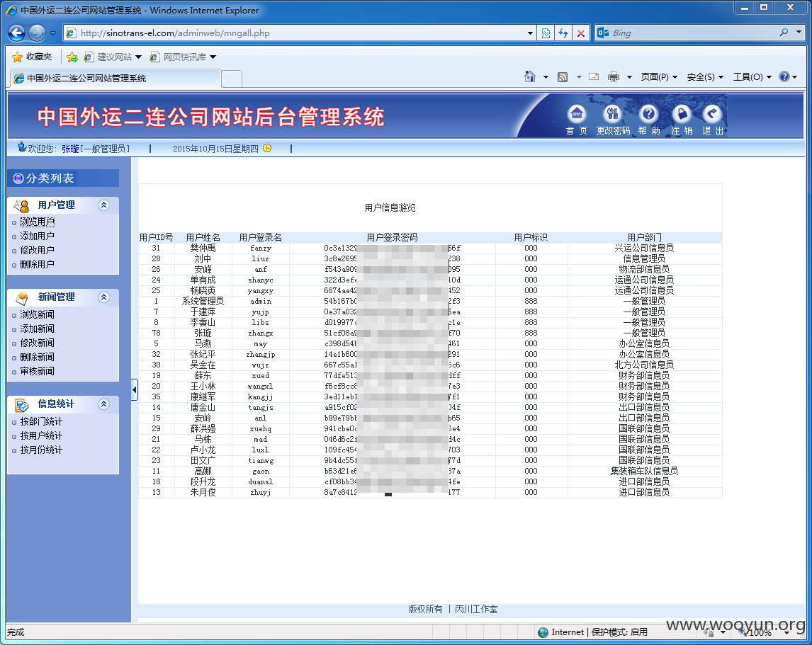
Task: Open 修改用户 in sidebar
Action: click(38, 250)
